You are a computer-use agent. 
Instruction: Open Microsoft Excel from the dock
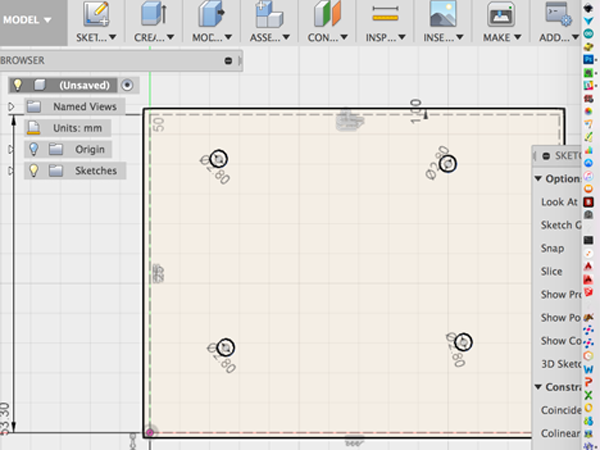point(588,395)
